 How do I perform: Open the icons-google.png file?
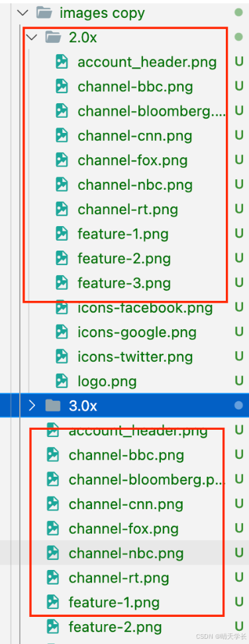click(x=137, y=333)
